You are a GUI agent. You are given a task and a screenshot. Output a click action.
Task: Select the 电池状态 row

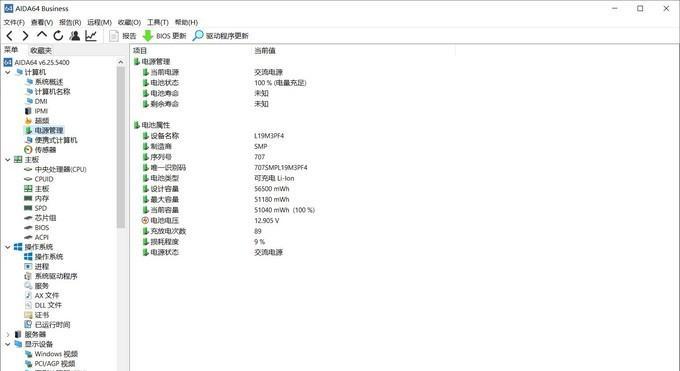coord(225,83)
